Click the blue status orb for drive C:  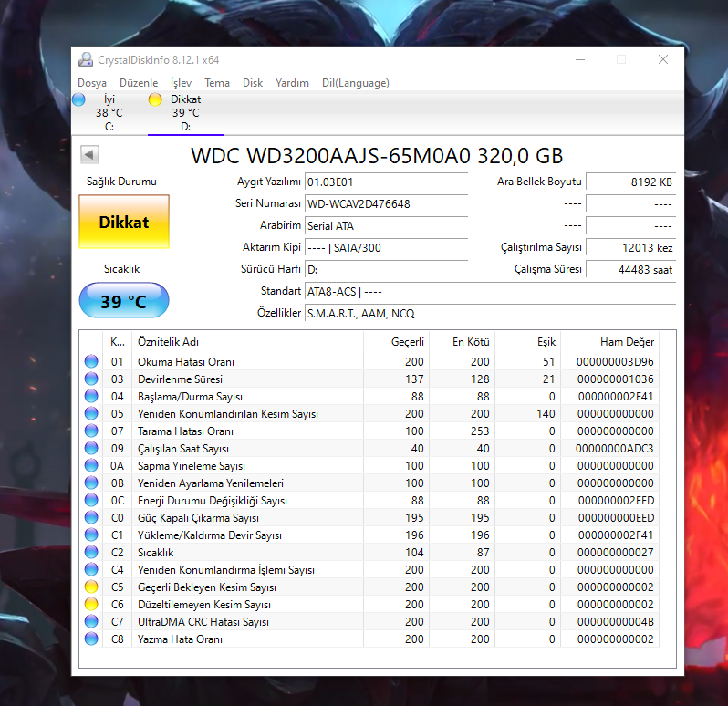click(x=79, y=99)
